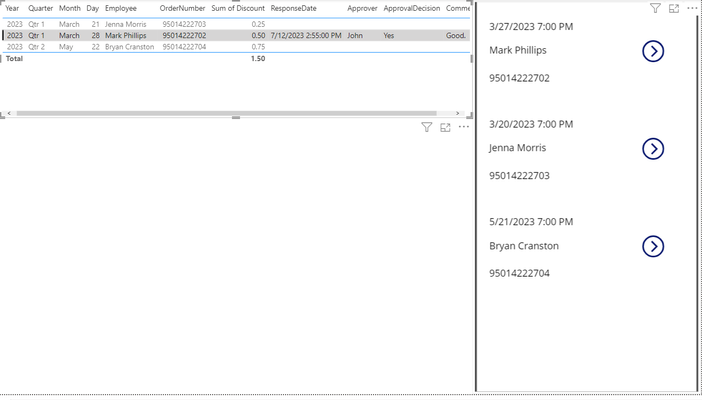Click the Total row label

click(14, 58)
